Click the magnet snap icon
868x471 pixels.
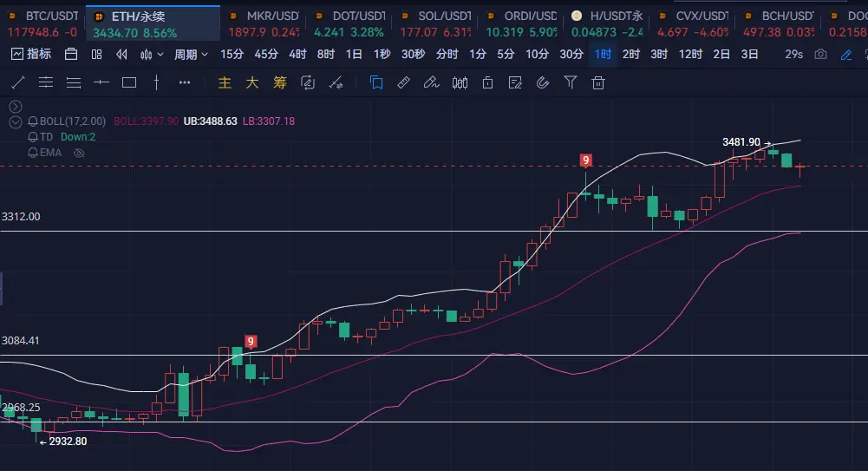[x=543, y=83]
